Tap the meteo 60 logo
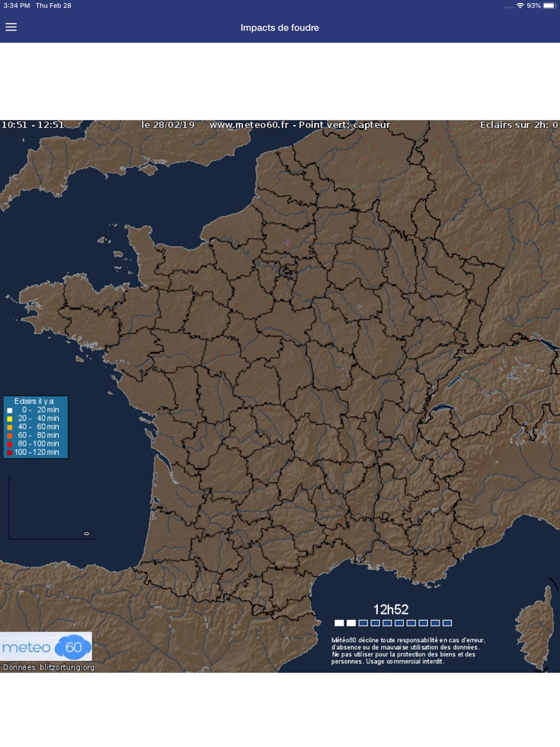Viewport: 560px width, 747px height. click(x=46, y=647)
